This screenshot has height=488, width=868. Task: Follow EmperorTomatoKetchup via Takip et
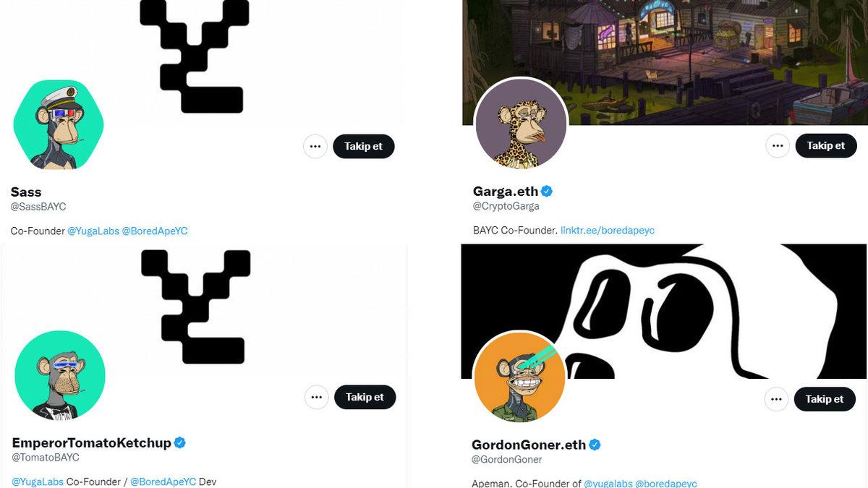[365, 397]
